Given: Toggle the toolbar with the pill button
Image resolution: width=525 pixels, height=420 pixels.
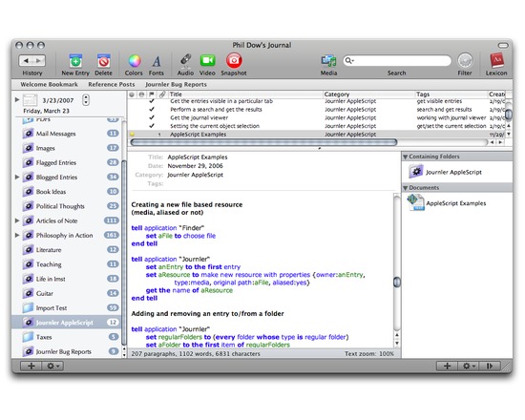Looking at the screenshot, I should [x=502, y=45].
